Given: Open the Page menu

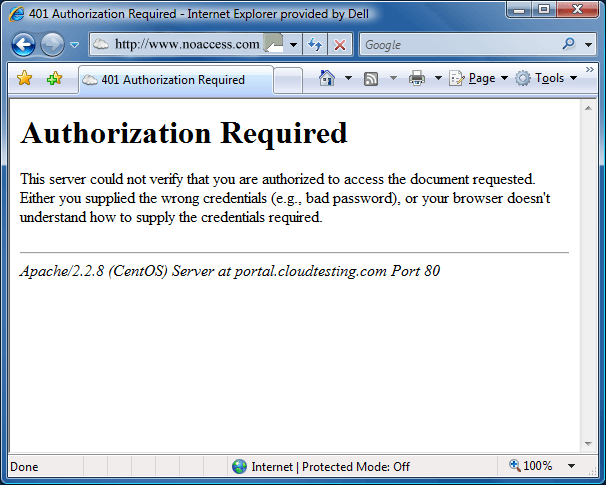Looking at the screenshot, I should [x=478, y=78].
